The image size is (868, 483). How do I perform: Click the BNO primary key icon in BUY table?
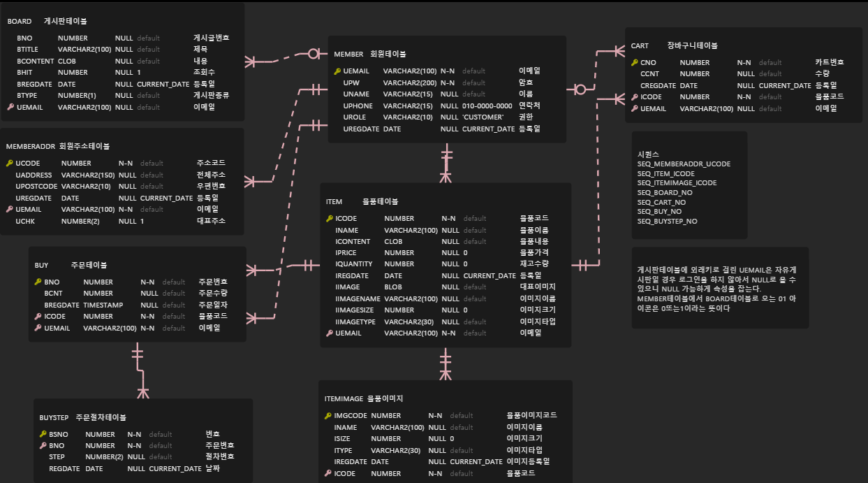coord(38,282)
